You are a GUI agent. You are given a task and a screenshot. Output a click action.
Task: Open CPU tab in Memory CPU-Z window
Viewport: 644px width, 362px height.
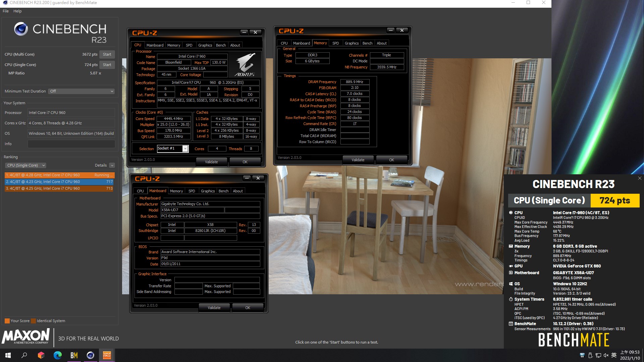point(284,43)
